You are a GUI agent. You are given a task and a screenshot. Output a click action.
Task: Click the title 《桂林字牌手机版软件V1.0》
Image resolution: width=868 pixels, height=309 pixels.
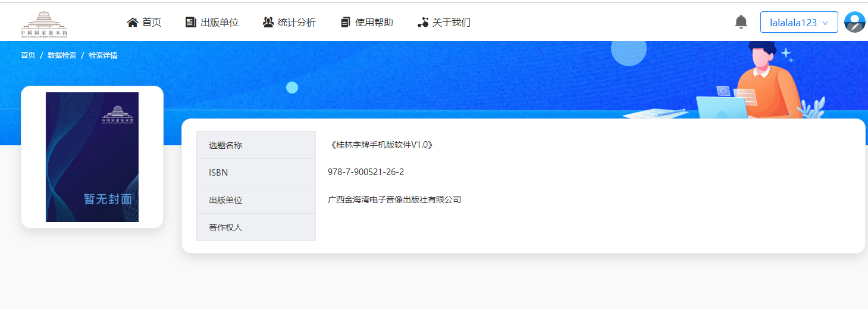click(x=381, y=145)
